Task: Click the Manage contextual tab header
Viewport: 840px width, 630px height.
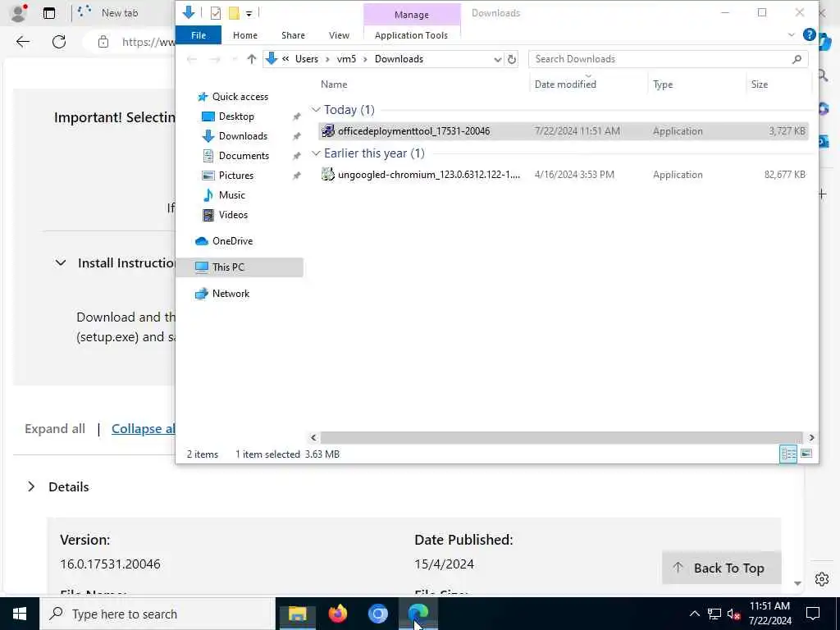Action: [412, 15]
